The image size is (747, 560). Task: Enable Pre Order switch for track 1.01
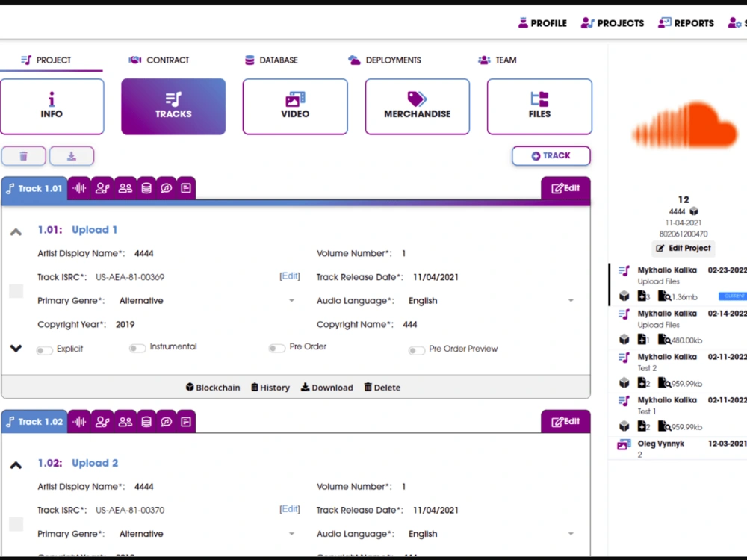[x=277, y=349]
